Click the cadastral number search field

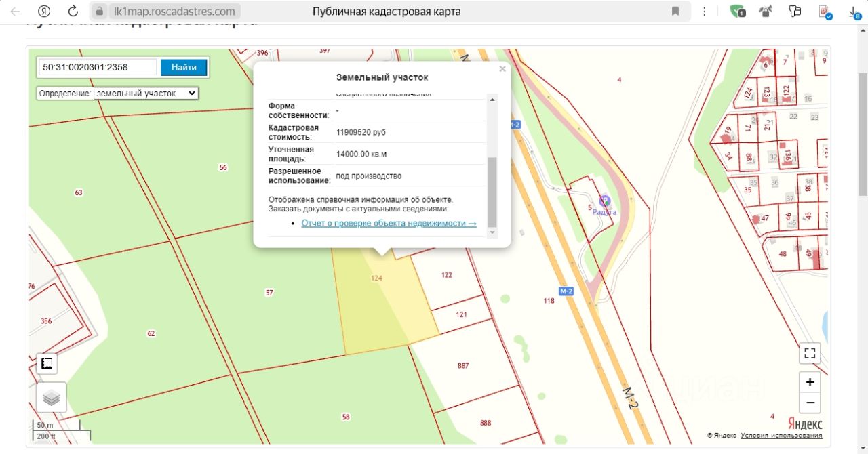(x=98, y=67)
